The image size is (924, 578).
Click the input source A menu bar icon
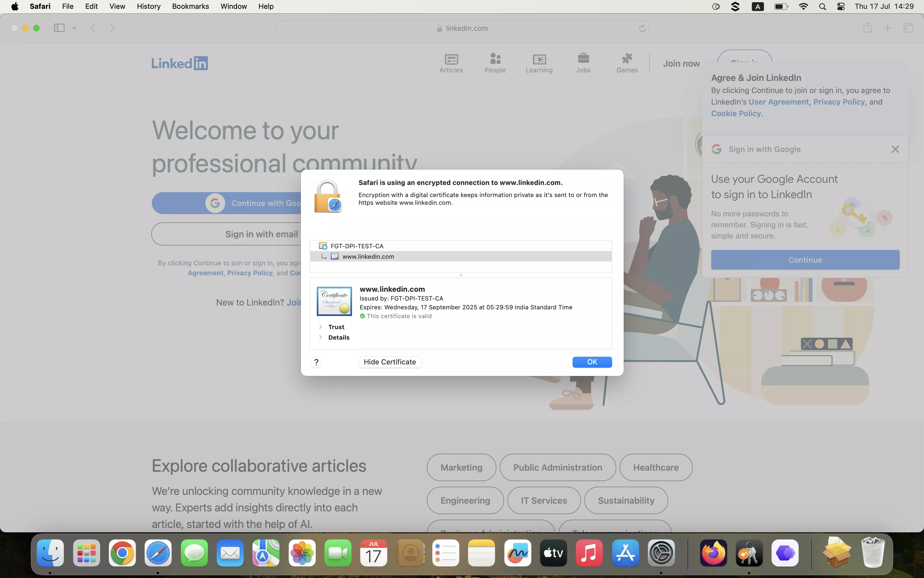point(758,7)
